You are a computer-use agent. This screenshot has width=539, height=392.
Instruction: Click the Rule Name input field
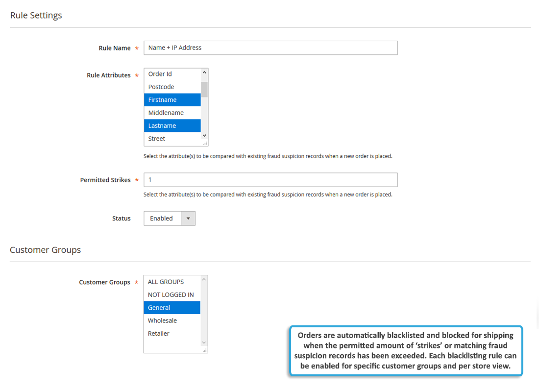click(x=270, y=48)
